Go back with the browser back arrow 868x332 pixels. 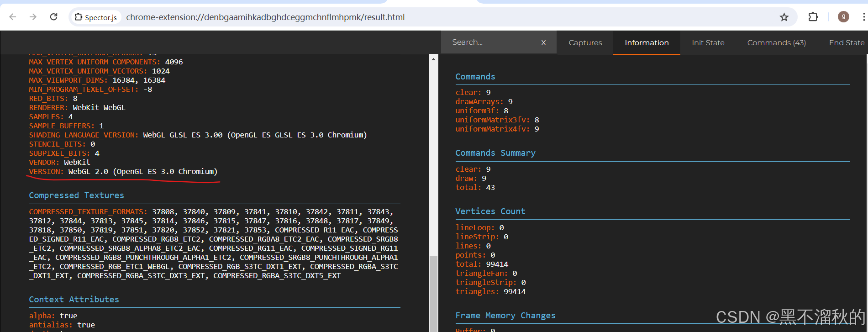click(13, 17)
